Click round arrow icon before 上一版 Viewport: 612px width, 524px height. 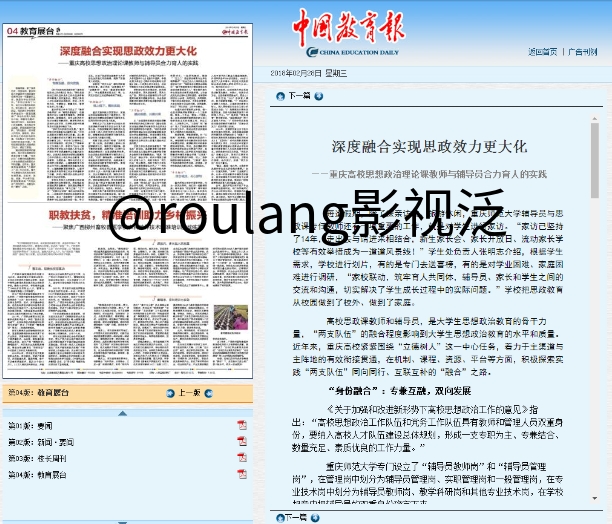coord(170,393)
